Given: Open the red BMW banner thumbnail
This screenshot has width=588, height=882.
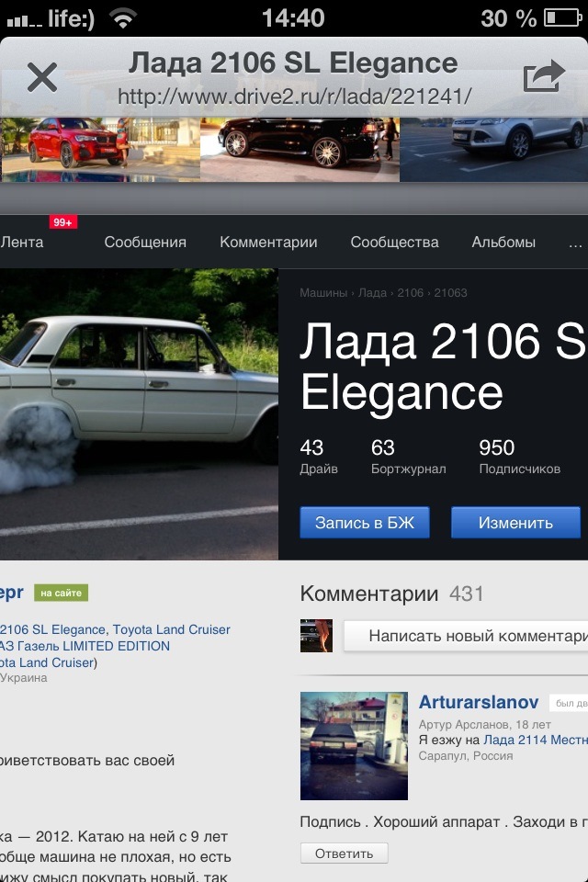Looking at the screenshot, I should pos(100,150).
